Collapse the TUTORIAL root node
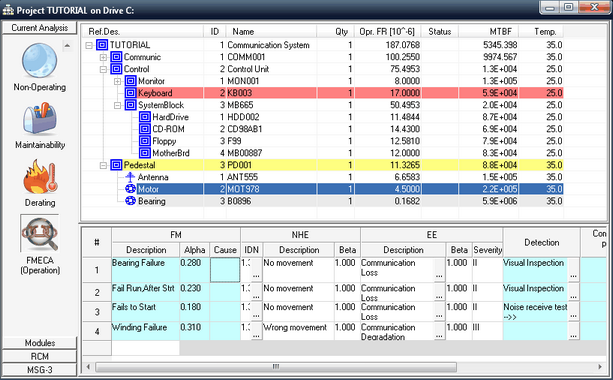Viewport: 613px width, 380px height. click(89, 45)
